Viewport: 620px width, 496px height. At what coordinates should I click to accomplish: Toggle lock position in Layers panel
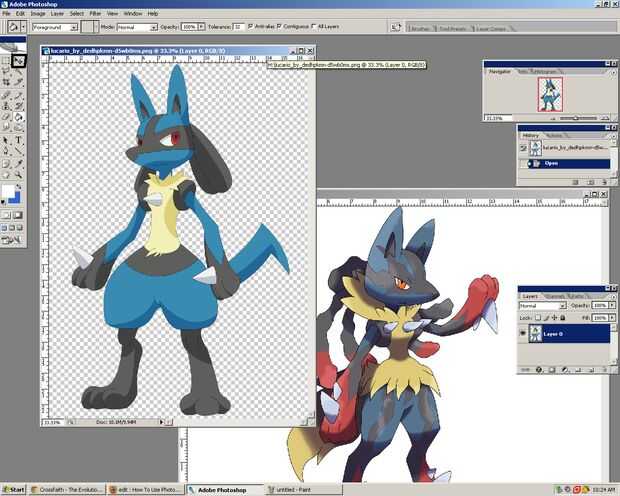tap(554, 317)
